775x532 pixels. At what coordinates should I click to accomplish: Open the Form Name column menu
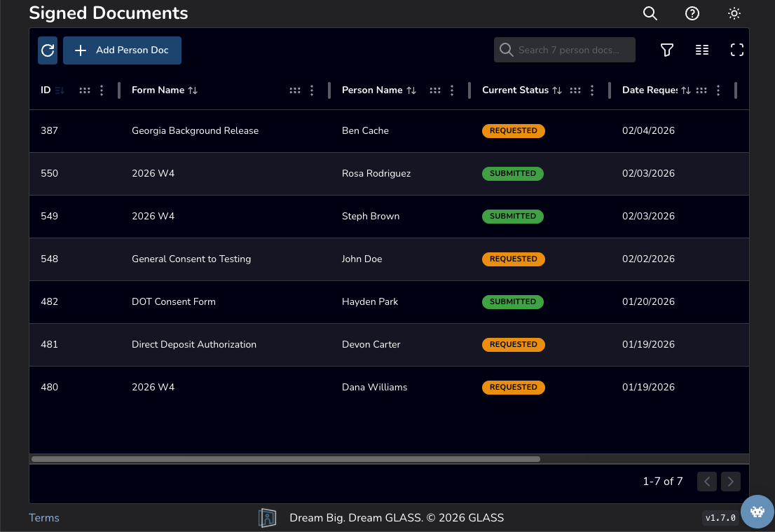[x=312, y=90]
